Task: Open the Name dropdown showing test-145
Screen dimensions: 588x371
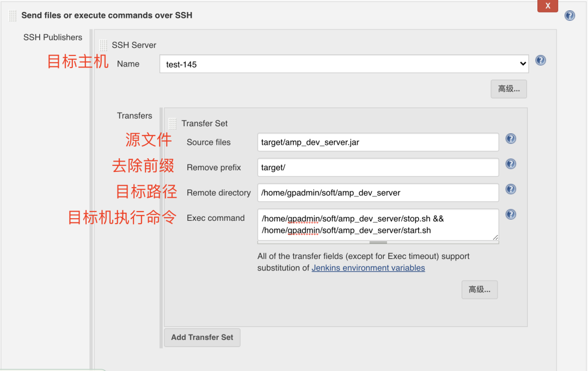Action: [344, 64]
